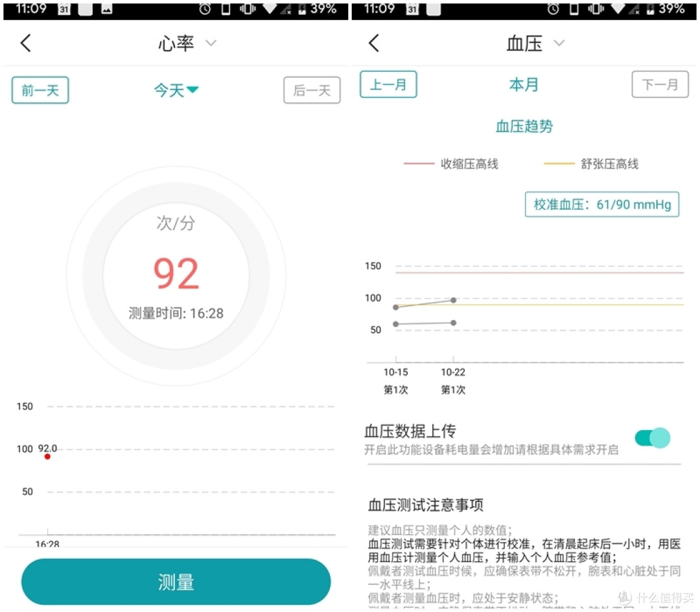Open the 心率 title dropdown
This screenshot has height=612, width=700.
tap(211, 43)
